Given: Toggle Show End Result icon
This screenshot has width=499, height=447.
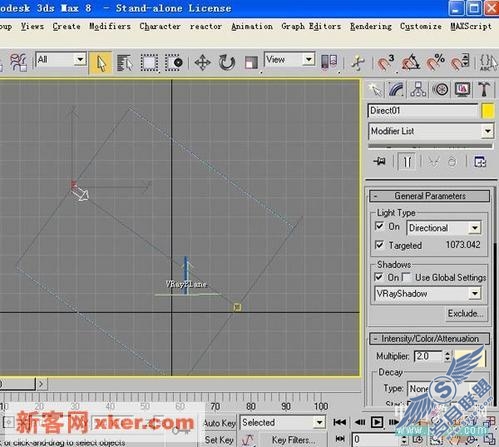Looking at the screenshot, I should 407,162.
